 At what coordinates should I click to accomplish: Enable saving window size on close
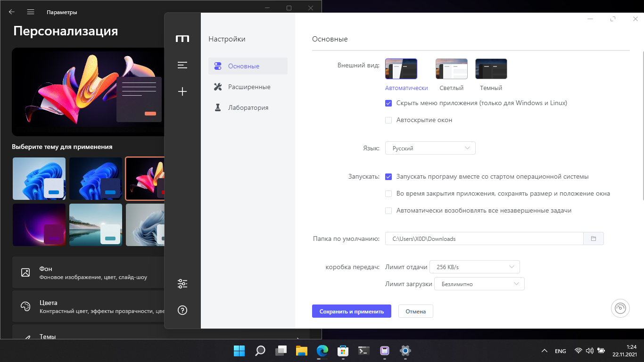tap(388, 194)
